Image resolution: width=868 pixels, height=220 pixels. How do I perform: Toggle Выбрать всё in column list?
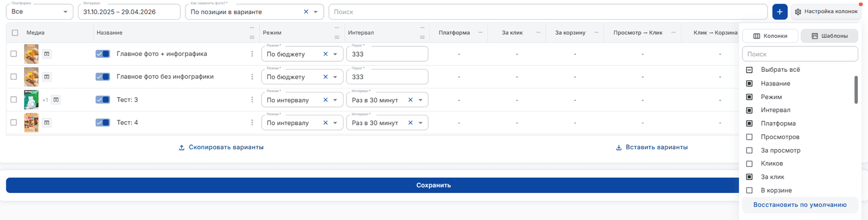tap(749, 70)
